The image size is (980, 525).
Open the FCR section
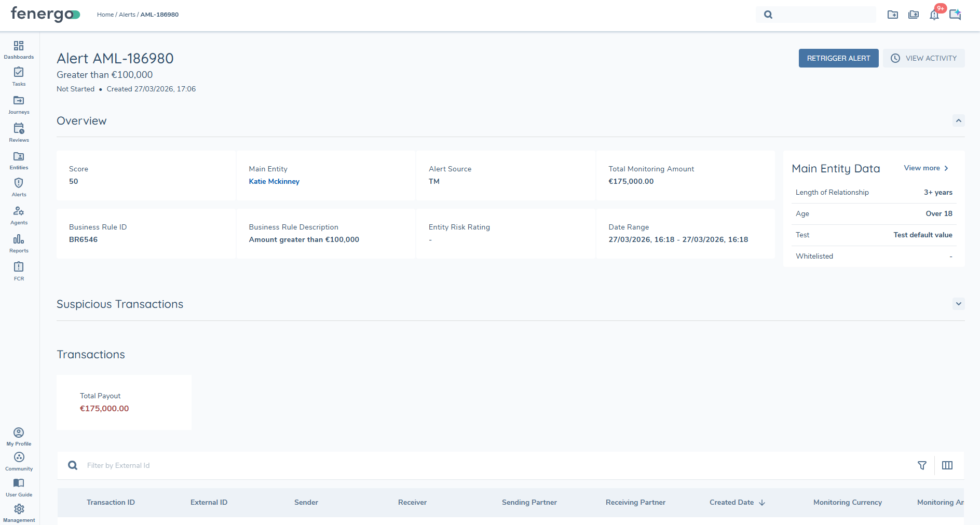click(x=19, y=271)
